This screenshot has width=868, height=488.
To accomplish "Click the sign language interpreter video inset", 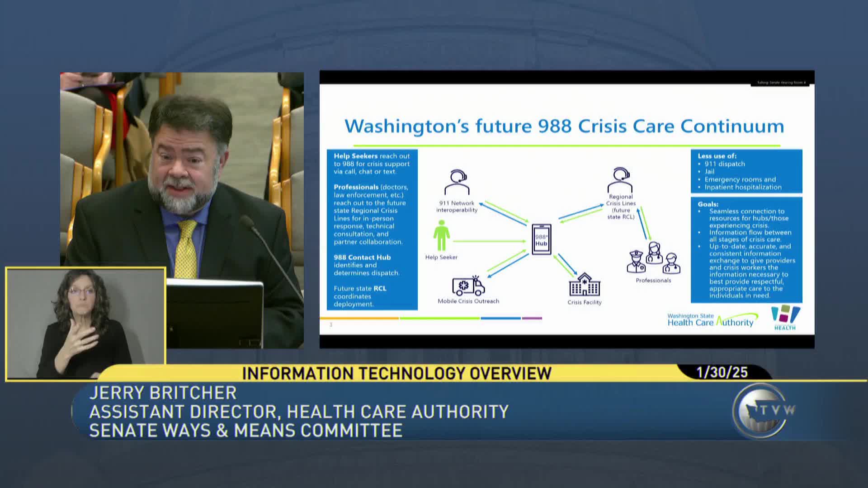I will coord(85,323).
